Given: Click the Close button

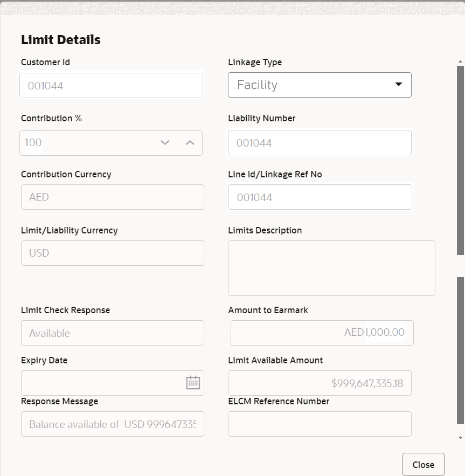Looking at the screenshot, I should (x=423, y=464).
